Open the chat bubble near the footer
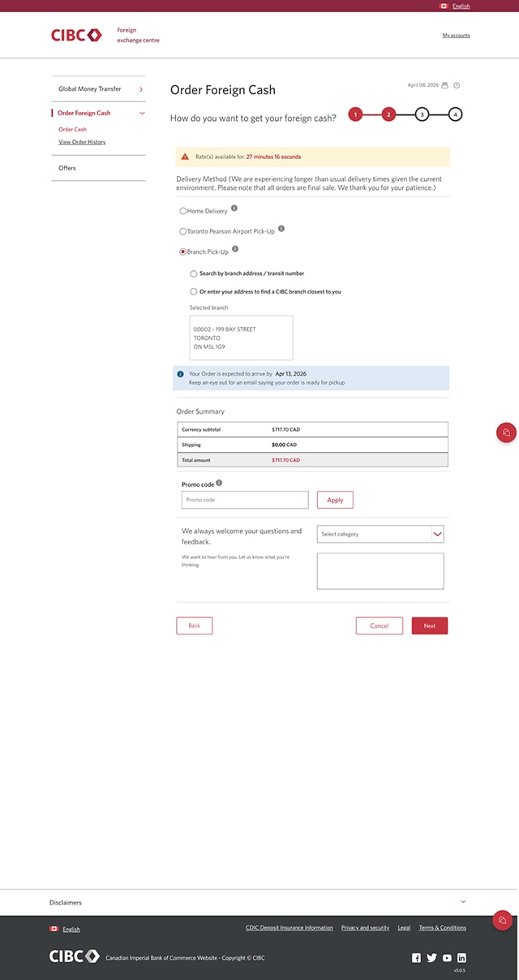519x980 pixels. pos(503,920)
